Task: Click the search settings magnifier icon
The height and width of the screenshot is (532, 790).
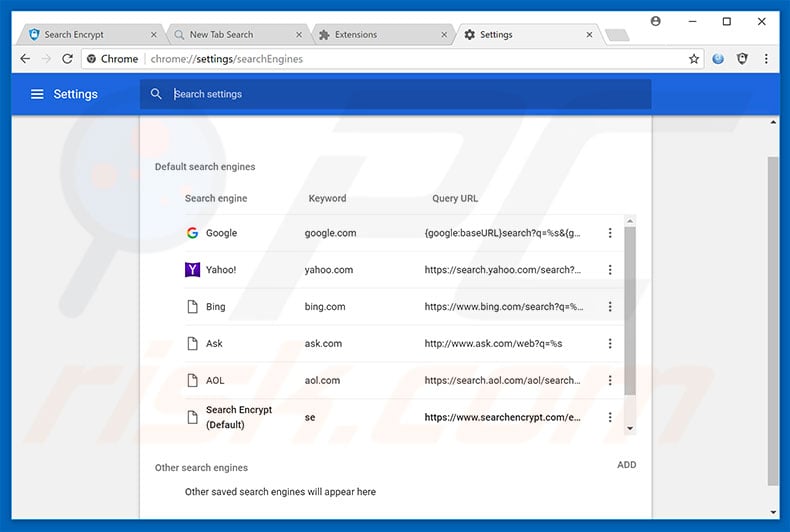Action: (x=156, y=94)
